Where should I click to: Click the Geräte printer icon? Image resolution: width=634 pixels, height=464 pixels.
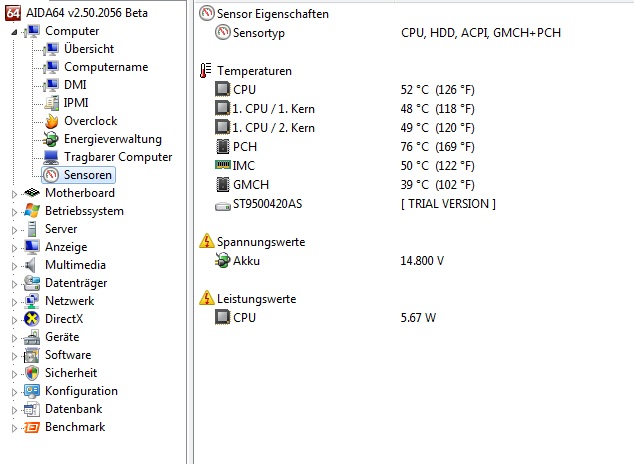[x=32, y=337]
